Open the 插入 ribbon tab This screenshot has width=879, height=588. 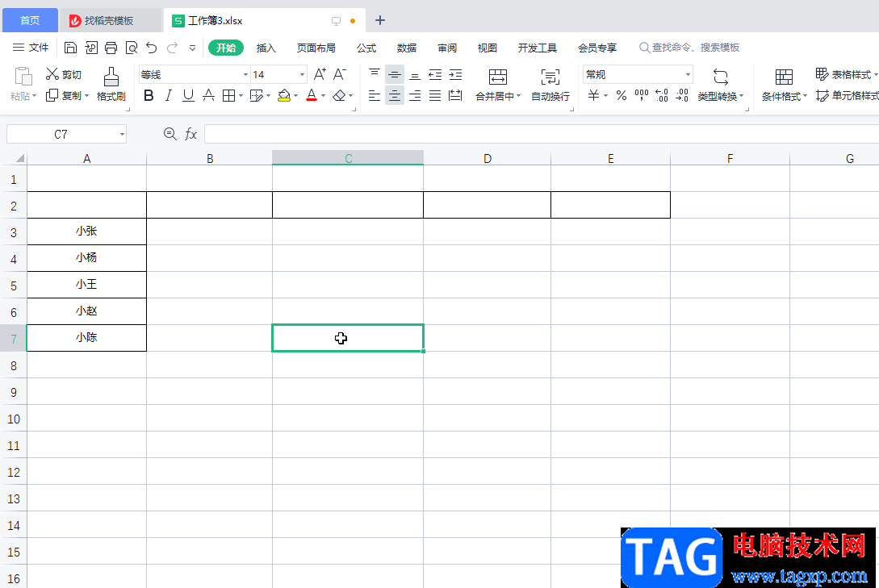pyautogui.click(x=266, y=48)
